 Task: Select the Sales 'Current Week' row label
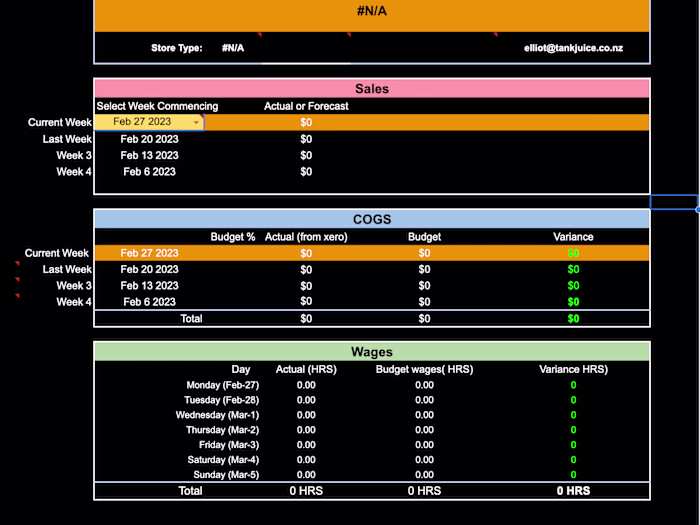tap(60, 122)
